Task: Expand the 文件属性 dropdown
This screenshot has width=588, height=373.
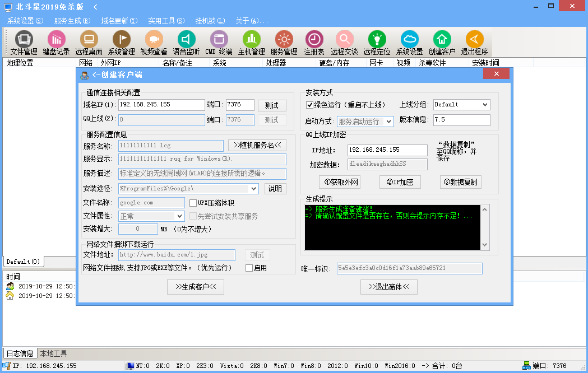Action: point(179,216)
